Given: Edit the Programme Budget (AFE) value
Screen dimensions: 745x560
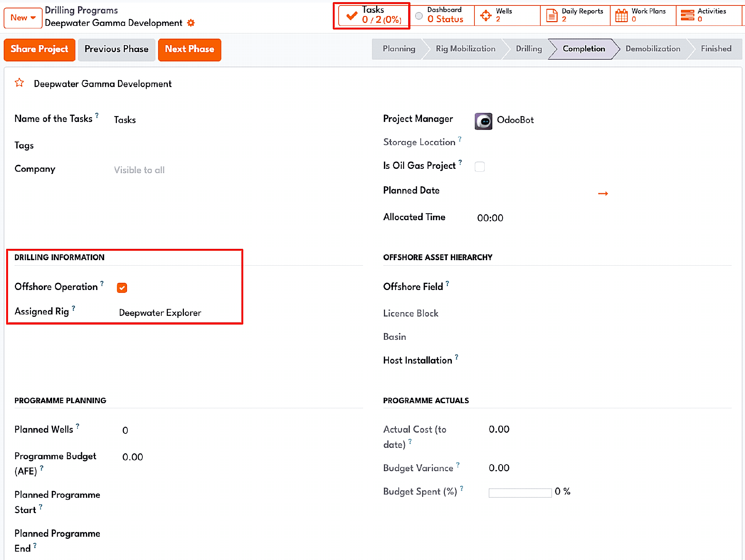Looking at the screenshot, I should [x=133, y=457].
